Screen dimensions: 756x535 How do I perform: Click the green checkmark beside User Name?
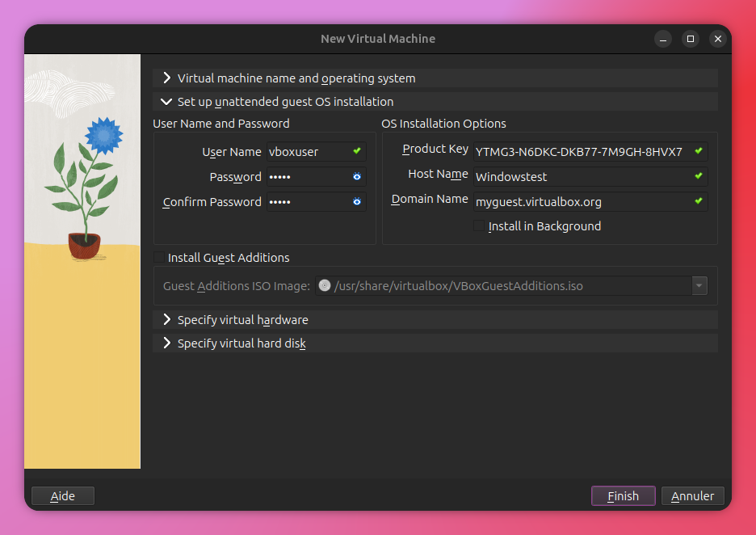(x=357, y=151)
